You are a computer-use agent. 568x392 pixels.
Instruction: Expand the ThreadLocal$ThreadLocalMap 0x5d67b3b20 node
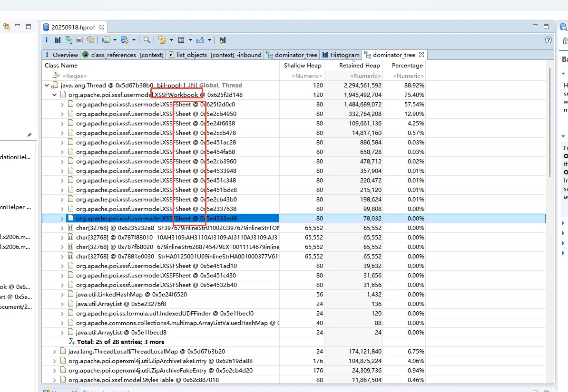click(x=54, y=352)
